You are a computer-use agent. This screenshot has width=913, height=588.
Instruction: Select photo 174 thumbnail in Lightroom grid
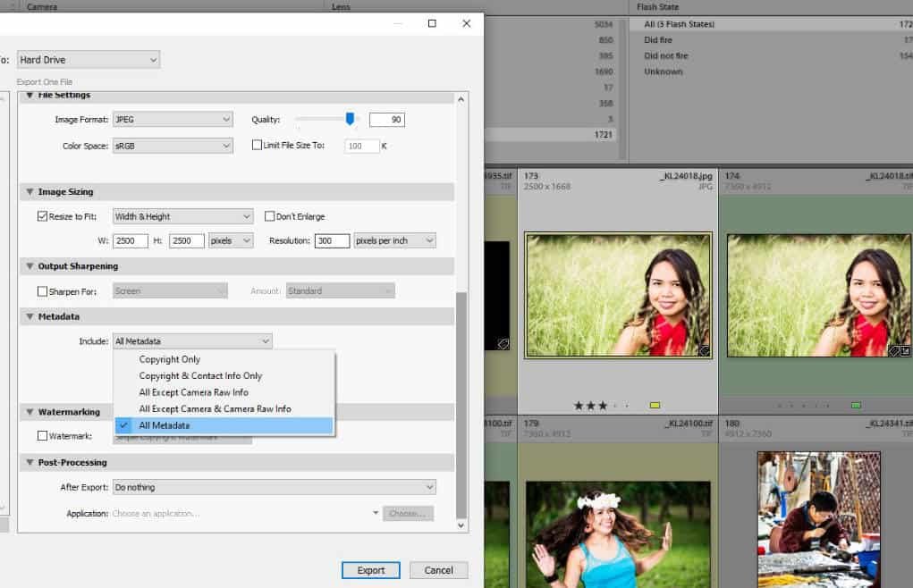tap(819, 296)
